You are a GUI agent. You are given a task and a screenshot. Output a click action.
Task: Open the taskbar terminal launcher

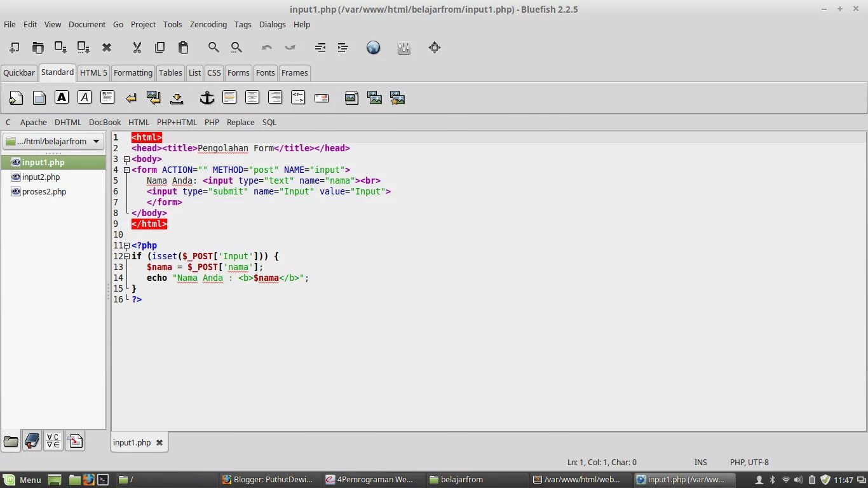[x=103, y=480]
